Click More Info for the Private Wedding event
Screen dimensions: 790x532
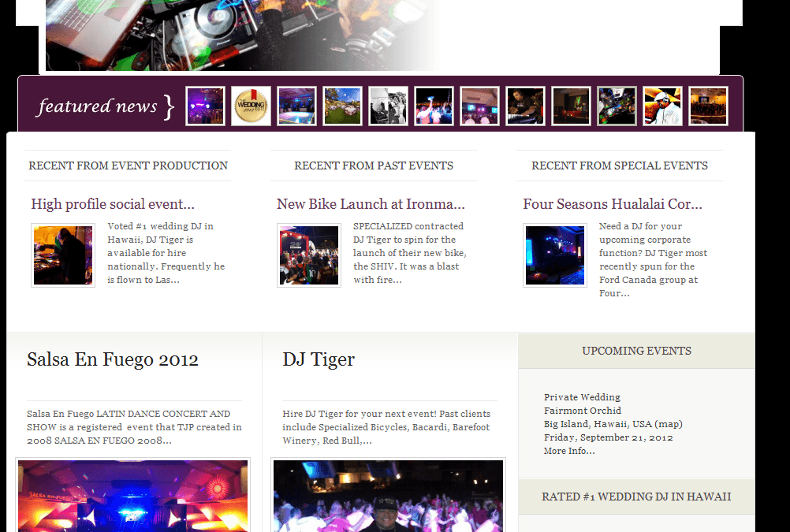[x=569, y=451]
